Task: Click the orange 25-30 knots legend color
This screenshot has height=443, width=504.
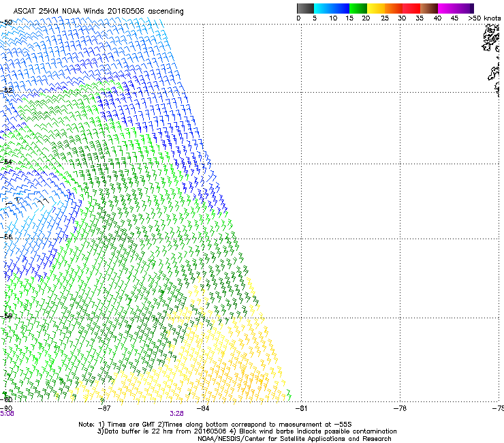Action: (394, 8)
